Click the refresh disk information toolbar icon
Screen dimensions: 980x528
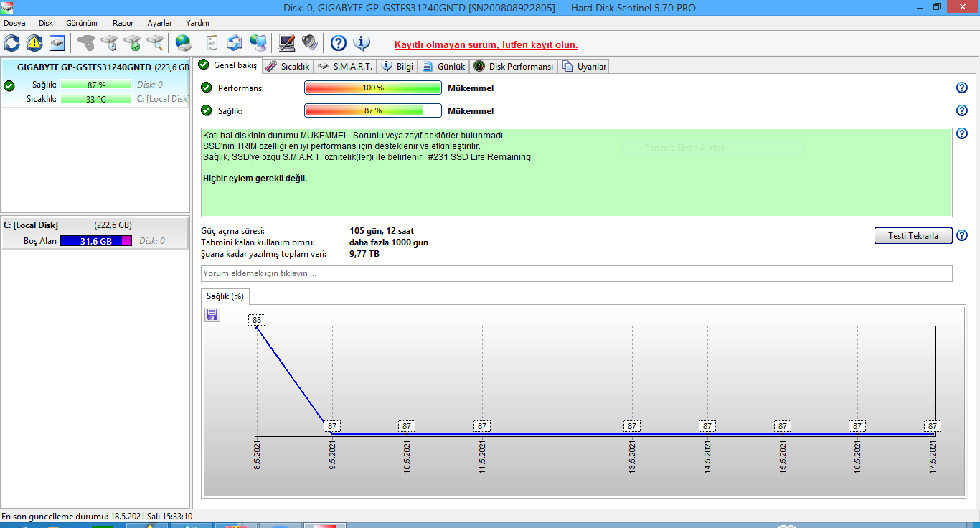click(11, 43)
